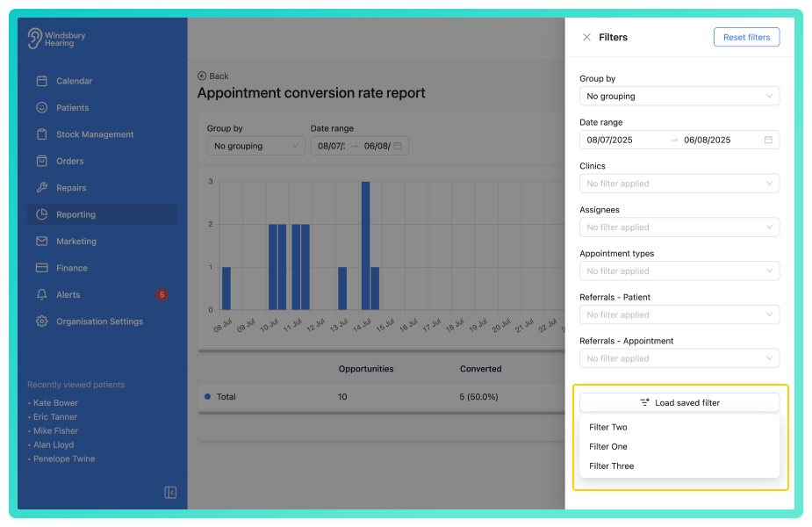The image size is (812, 527).
Task: Click the Reset filters button
Action: coord(746,38)
